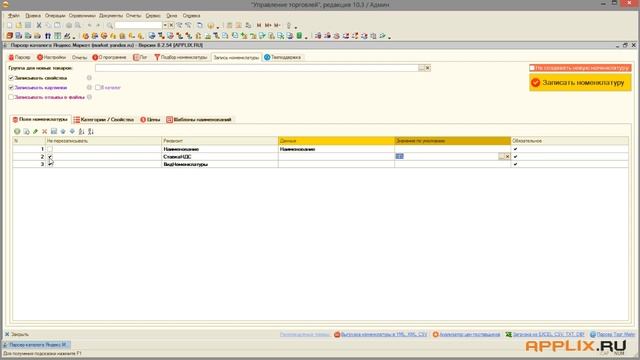Click the toolbar search input field
The image size is (640, 360).
[139, 25]
